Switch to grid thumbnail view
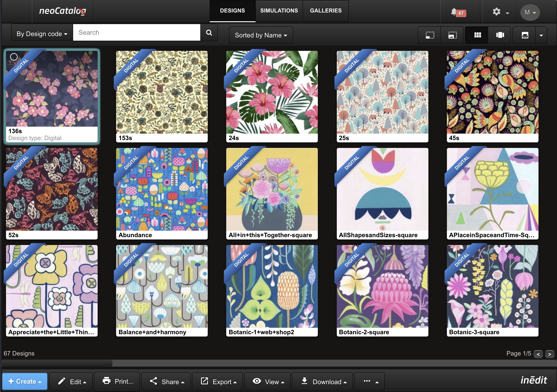The width and height of the screenshot is (557, 392). [x=477, y=35]
